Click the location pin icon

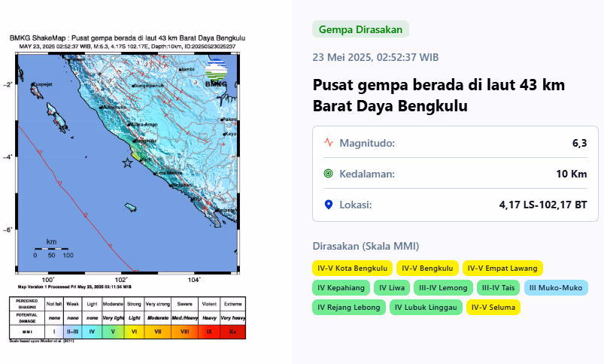pyautogui.click(x=328, y=205)
